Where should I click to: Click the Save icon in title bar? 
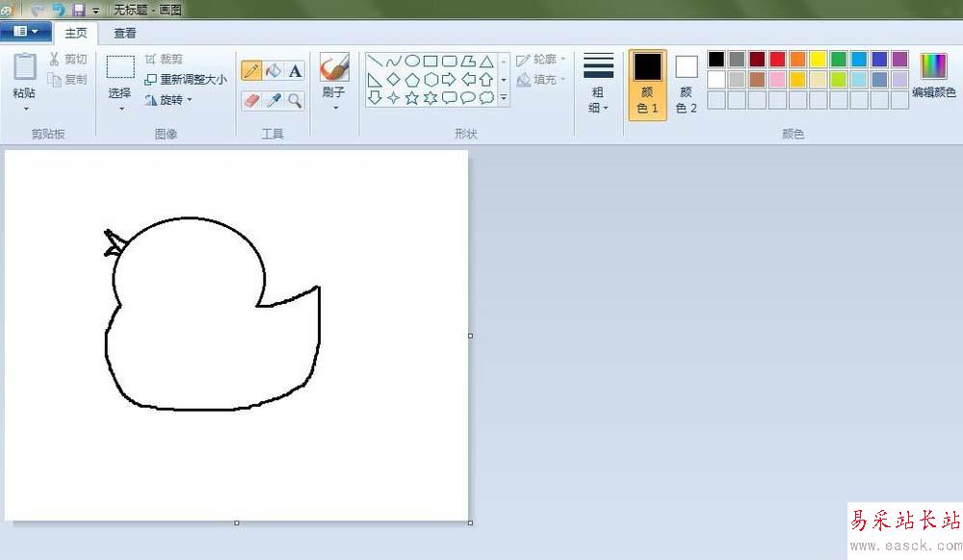click(x=79, y=10)
